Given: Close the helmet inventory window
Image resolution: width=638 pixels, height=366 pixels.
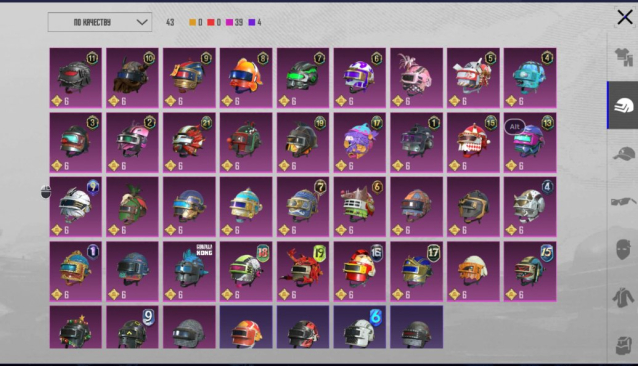Looking at the screenshot, I should [625, 17].
